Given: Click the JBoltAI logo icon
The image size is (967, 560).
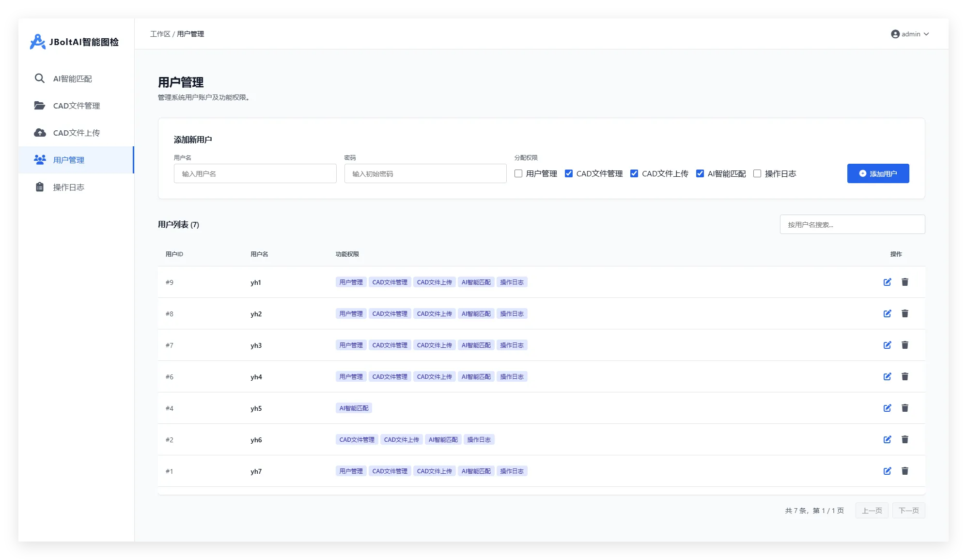Looking at the screenshot, I should [x=37, y=42].
